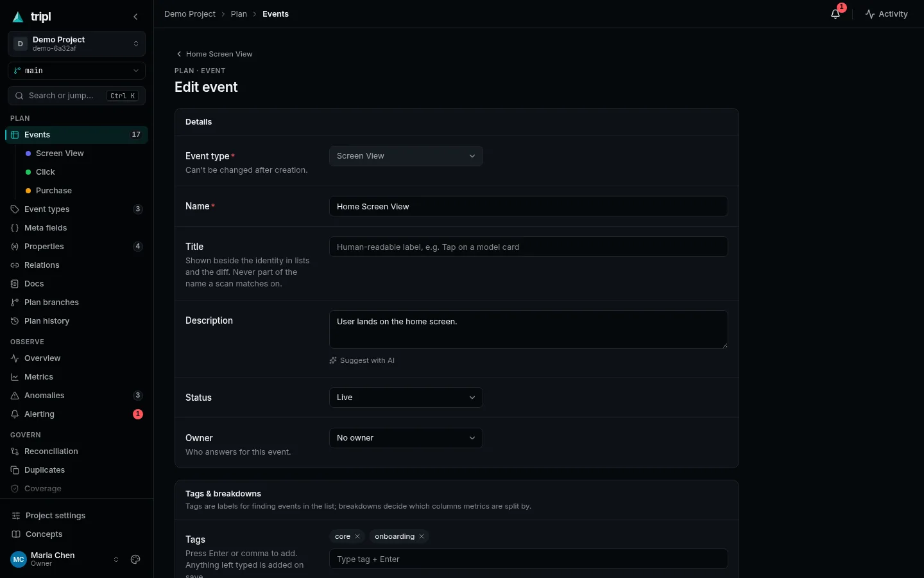Open the Duplicates copy icon item
Image resolution: width=924 pixels, height=578 pixels.
click(x=76, y=470)
